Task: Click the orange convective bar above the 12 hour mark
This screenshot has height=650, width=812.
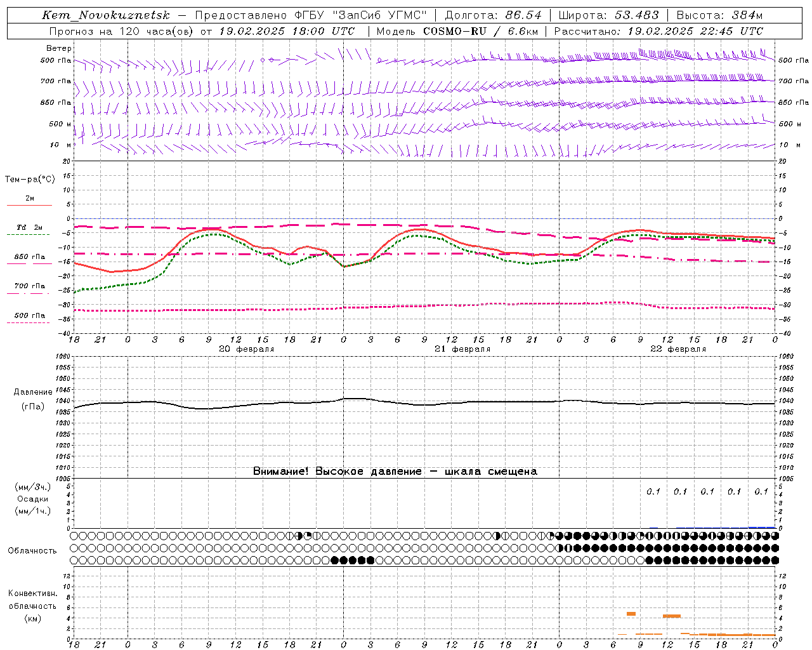Action: (672, 616)
